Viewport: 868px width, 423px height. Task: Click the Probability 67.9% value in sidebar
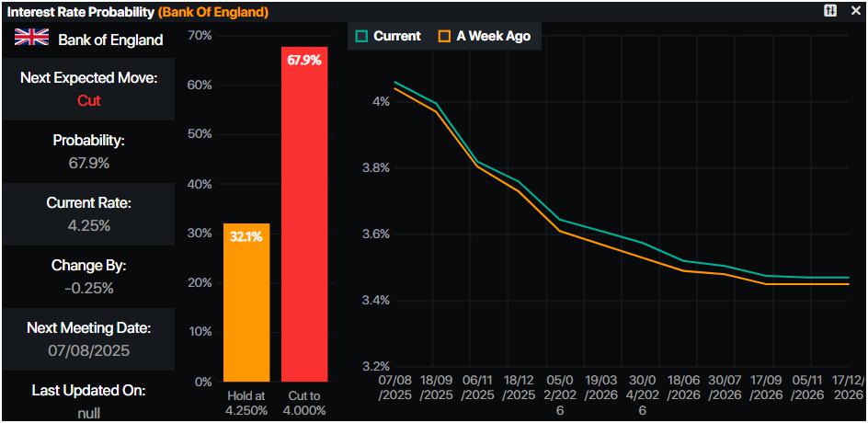[x=88, y=164]
